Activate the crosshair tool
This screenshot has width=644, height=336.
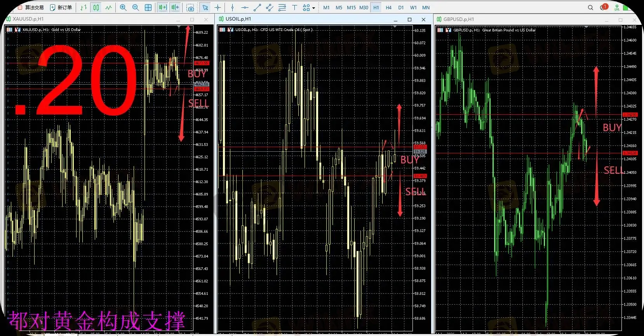(x=218, y=7)
